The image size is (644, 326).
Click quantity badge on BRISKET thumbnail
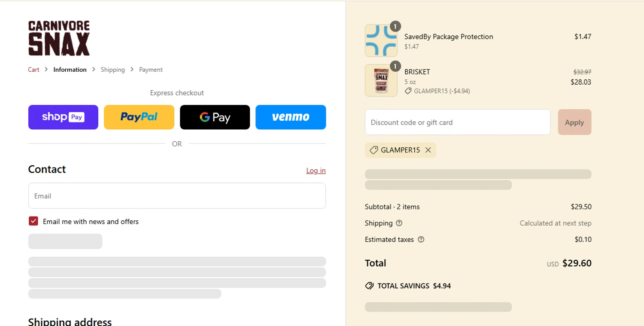(395, 67)
